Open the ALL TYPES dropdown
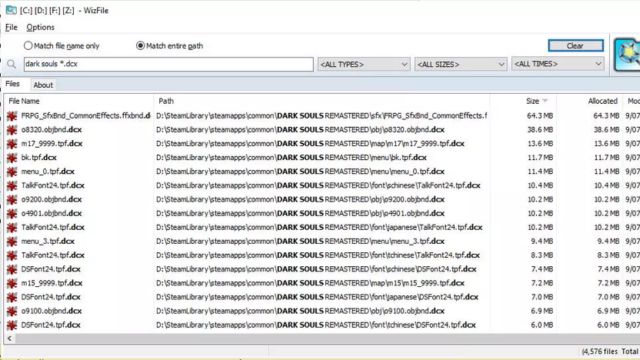640x360 pixels. point(363,64)
